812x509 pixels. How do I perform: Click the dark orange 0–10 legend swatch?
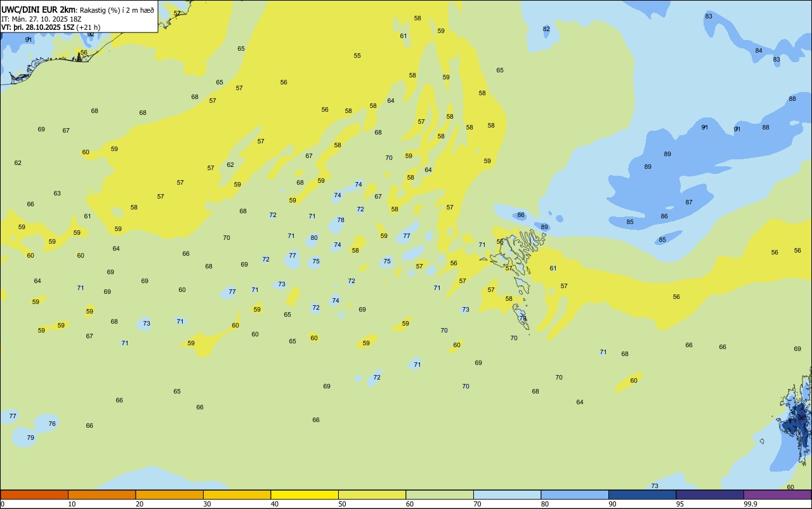[x=34, y=494]
